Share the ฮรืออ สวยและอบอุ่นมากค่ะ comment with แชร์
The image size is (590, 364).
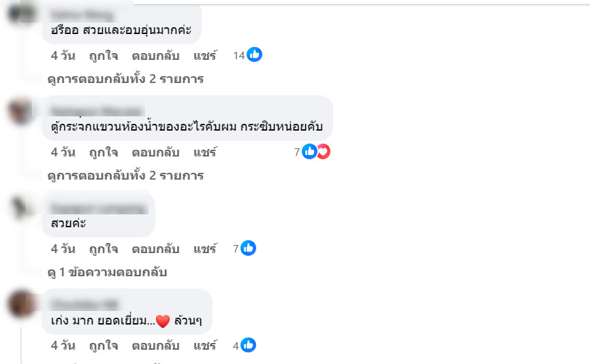click(x=204, y=55)
